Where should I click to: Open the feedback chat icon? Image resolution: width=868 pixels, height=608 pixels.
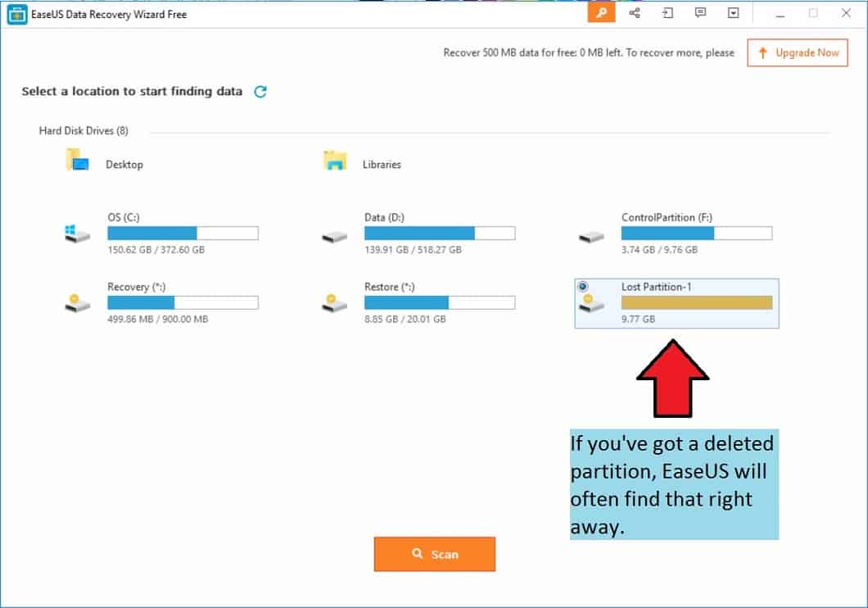point(700,13)
